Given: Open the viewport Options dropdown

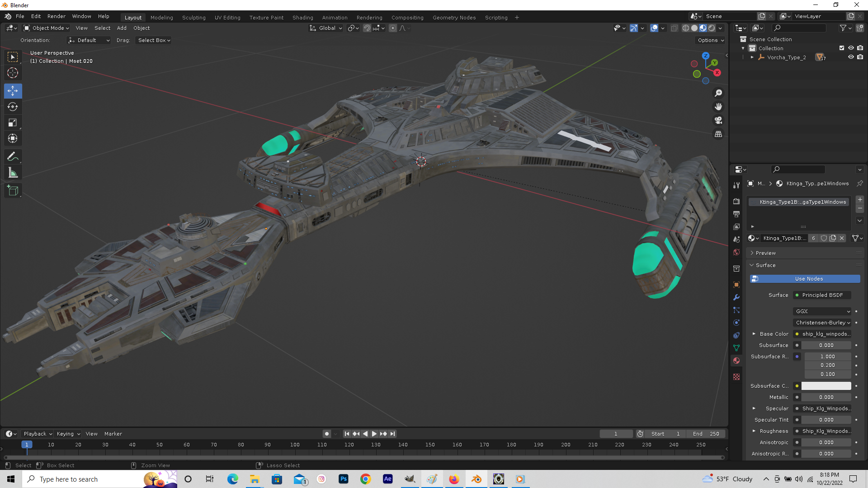Looking at the screenshot, I should [711, 40].
